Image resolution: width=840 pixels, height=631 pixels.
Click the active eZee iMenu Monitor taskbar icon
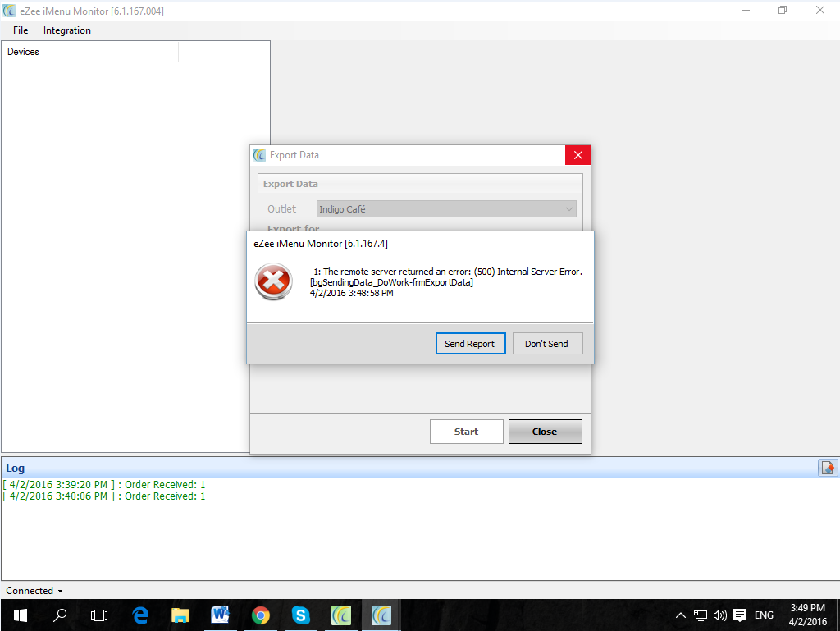[381, 615]
